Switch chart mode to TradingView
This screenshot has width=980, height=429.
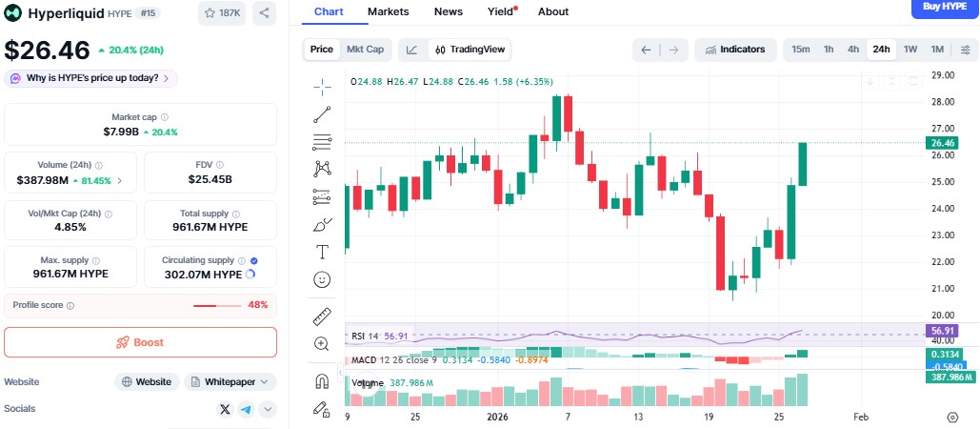(x=470, y=50)
